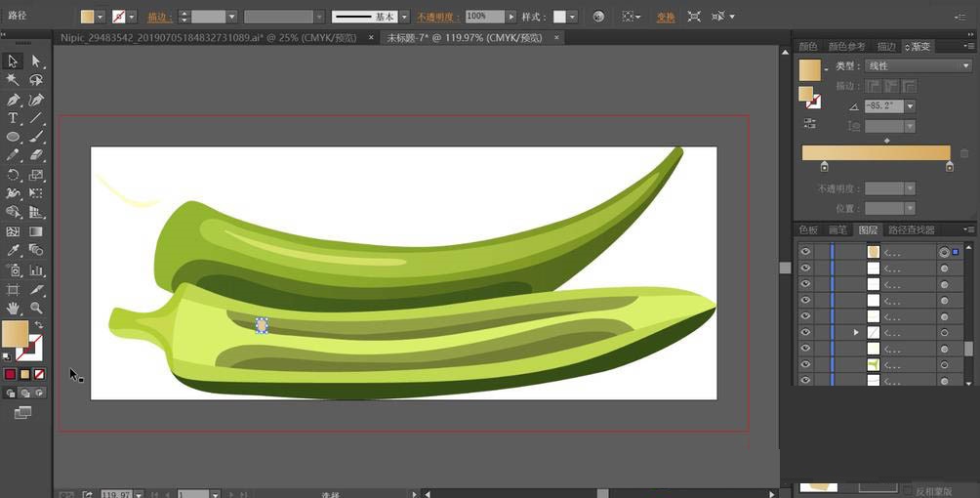980x498 pixels.
Task: Choose the Pen tool
Action: (13, 100)
